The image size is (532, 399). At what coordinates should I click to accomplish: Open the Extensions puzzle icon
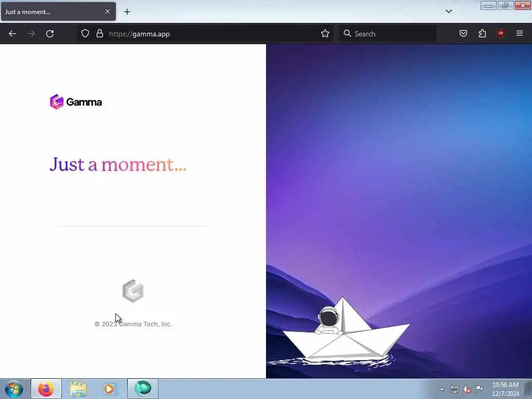pyautogui.click(x=482, y=33)
